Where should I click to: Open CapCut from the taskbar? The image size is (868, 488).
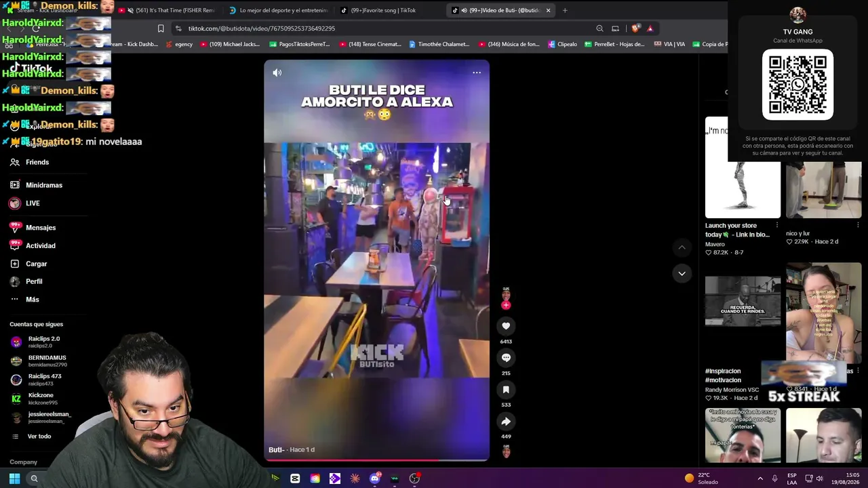click(x=295, y=479)
